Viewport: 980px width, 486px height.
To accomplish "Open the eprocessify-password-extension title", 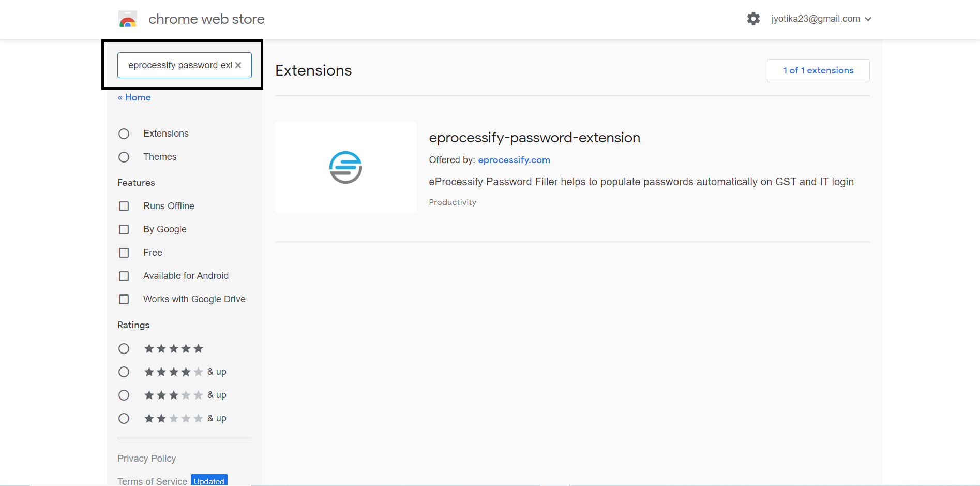I will [534, 138].
